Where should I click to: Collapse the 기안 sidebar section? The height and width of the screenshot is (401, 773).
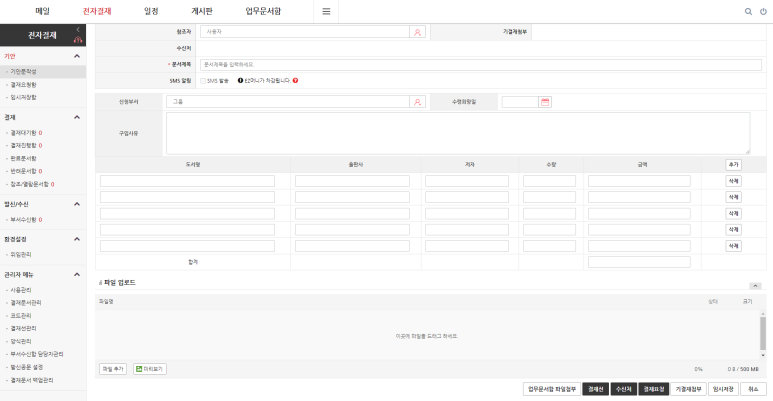click(78, 56)
